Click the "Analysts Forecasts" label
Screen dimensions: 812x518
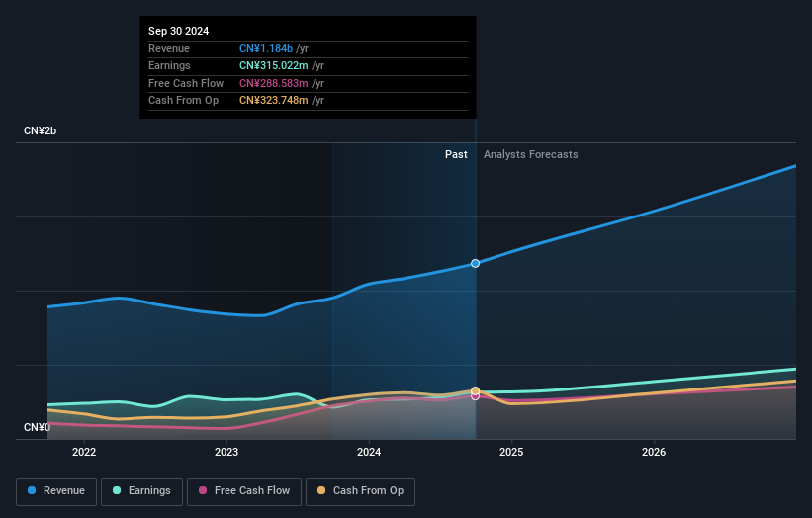[x=530, y=154]
